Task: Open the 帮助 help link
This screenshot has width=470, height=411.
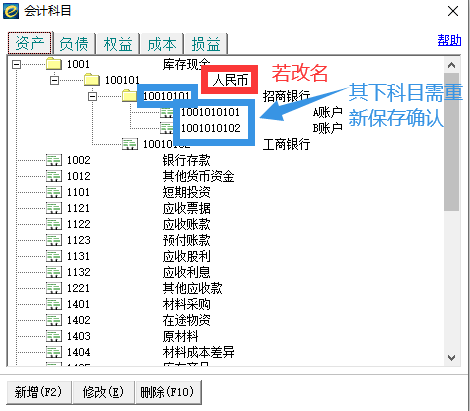Action: pos(449,40)
